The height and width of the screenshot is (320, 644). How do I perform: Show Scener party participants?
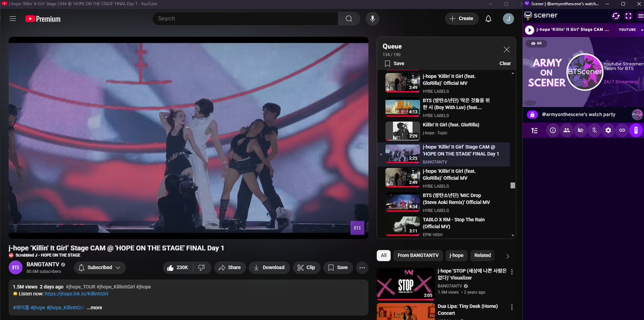pos(566,130)
